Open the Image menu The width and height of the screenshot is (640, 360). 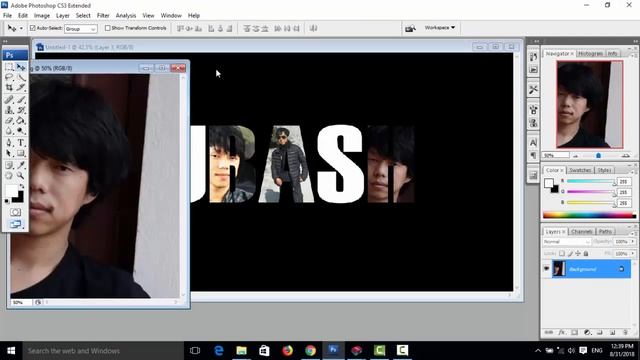coord(42,16)
